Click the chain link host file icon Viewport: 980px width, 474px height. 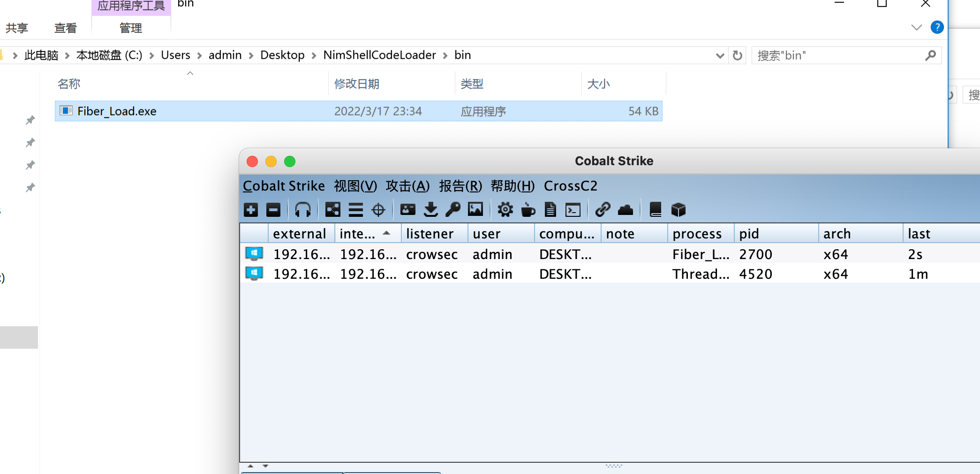(603, 210)
